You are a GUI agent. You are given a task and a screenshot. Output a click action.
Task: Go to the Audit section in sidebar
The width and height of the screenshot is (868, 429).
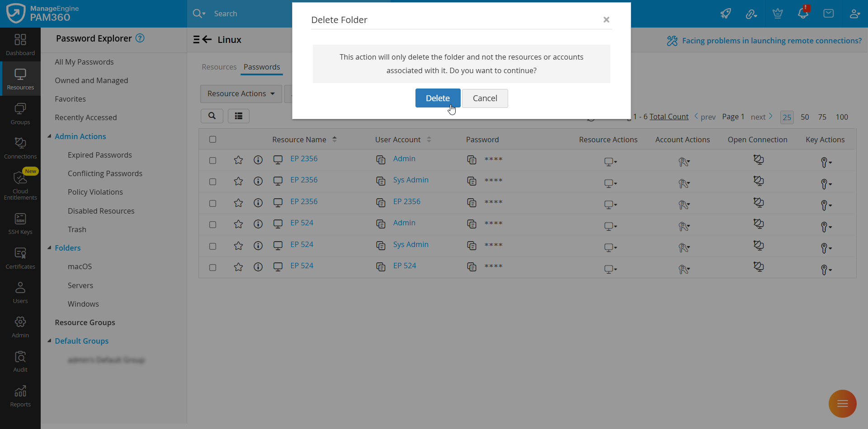(20, 360)
